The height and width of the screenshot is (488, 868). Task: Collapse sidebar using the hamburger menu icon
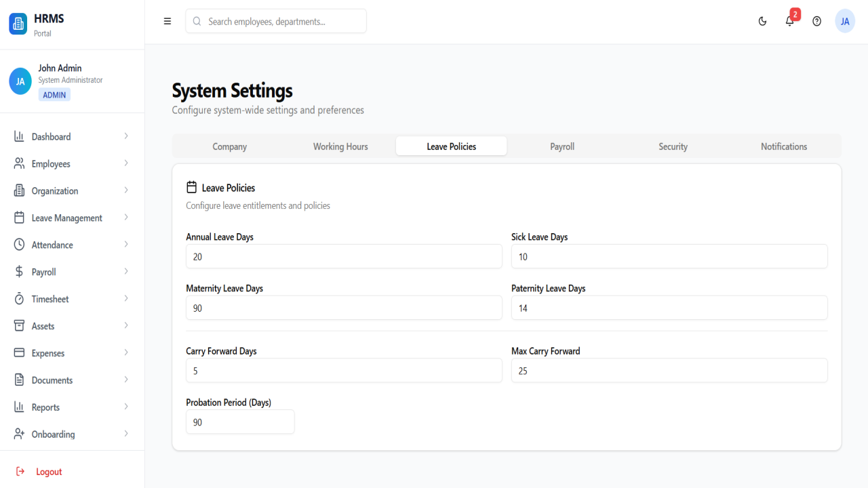pyautogui.click(x=167, y=22)
